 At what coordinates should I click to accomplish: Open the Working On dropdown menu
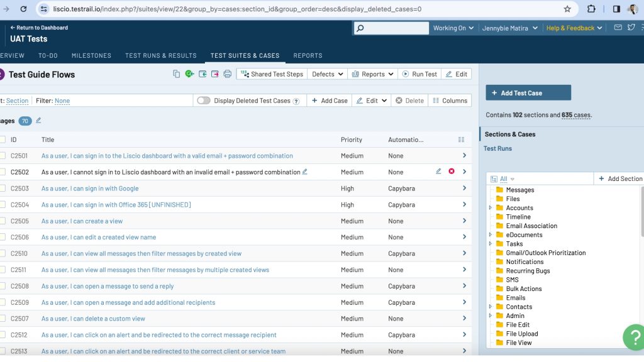[x=453, y=28]
